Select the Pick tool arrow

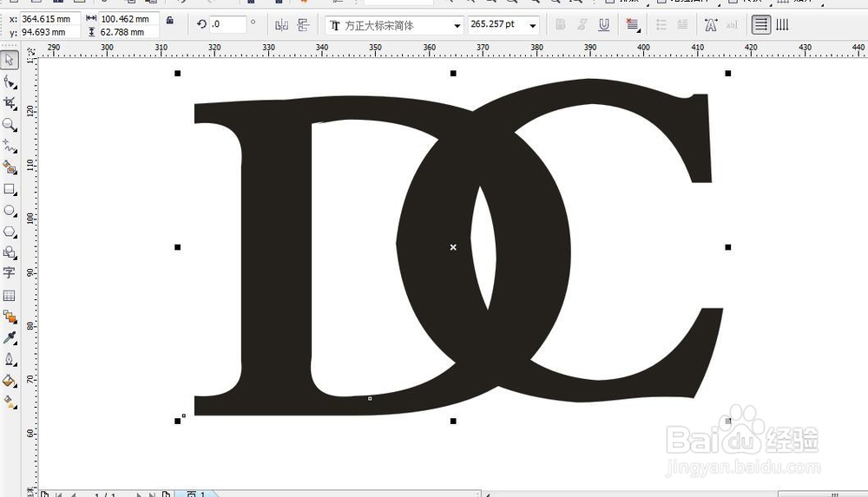tap(9, 60)
